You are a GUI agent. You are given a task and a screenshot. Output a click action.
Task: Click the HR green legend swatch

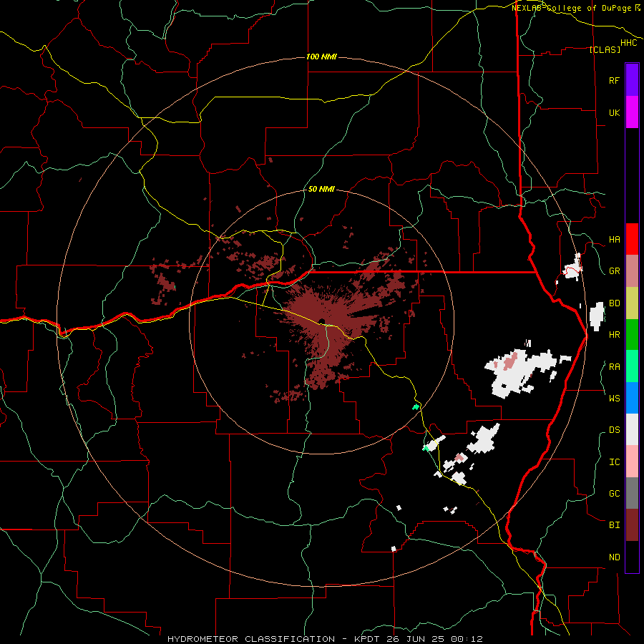pos(632,334)
